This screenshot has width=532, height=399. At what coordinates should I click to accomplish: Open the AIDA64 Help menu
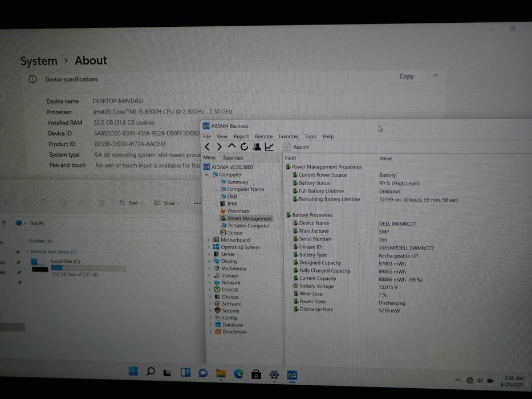pyautogui.click(x=328, y=136)
